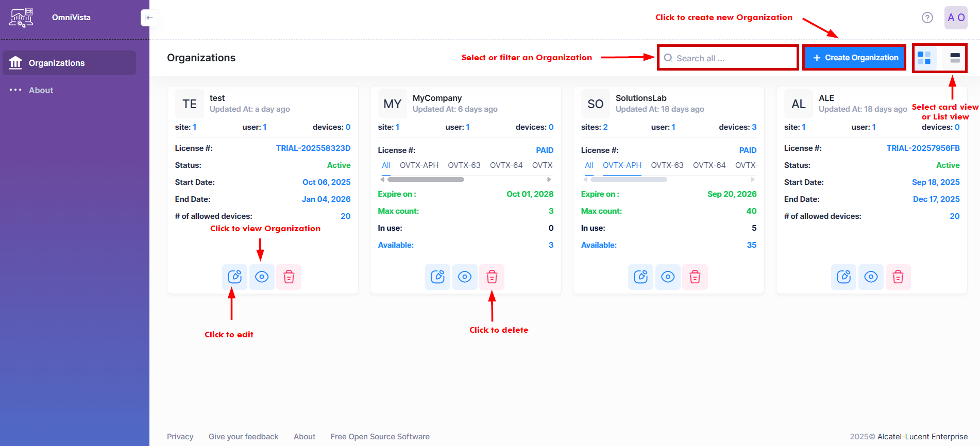The image size is (980, 446).
Task: Click Active status on ALE card
Action: point(948,165)
